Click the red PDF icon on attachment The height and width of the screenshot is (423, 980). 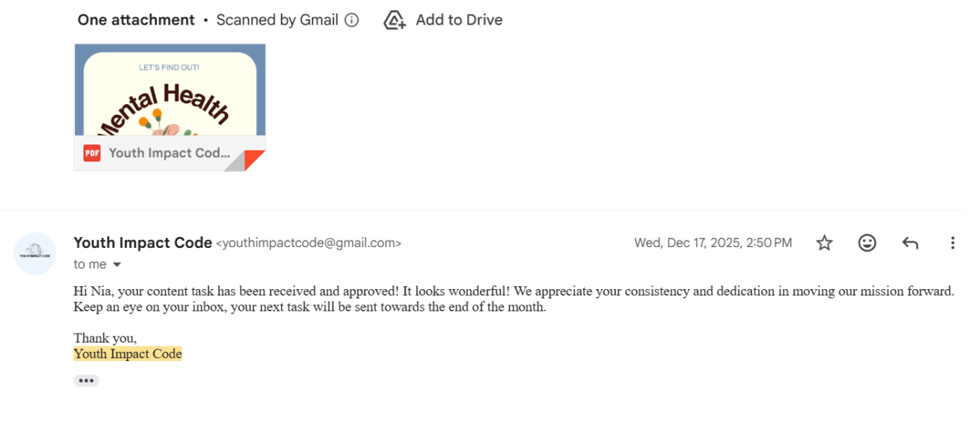click(x=92, y=153)
